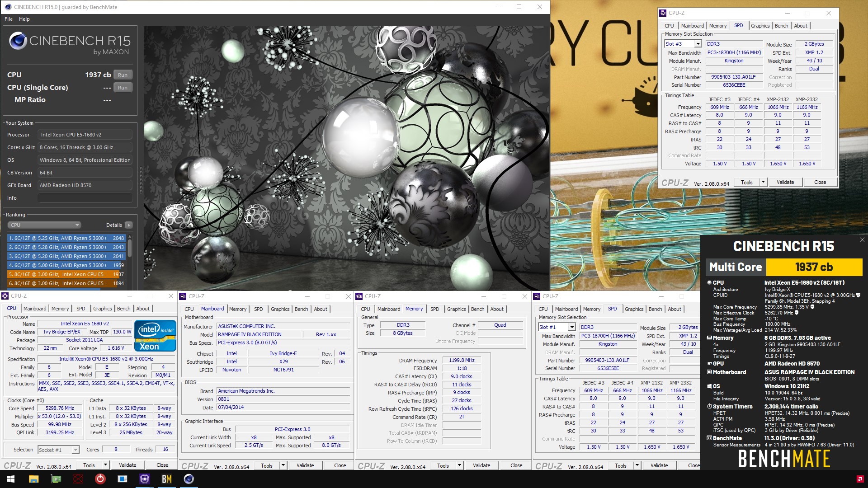868x488 pixels.
Task: Switch to BenchMate BM taskbar icon
Action: (x=167, y=479)
